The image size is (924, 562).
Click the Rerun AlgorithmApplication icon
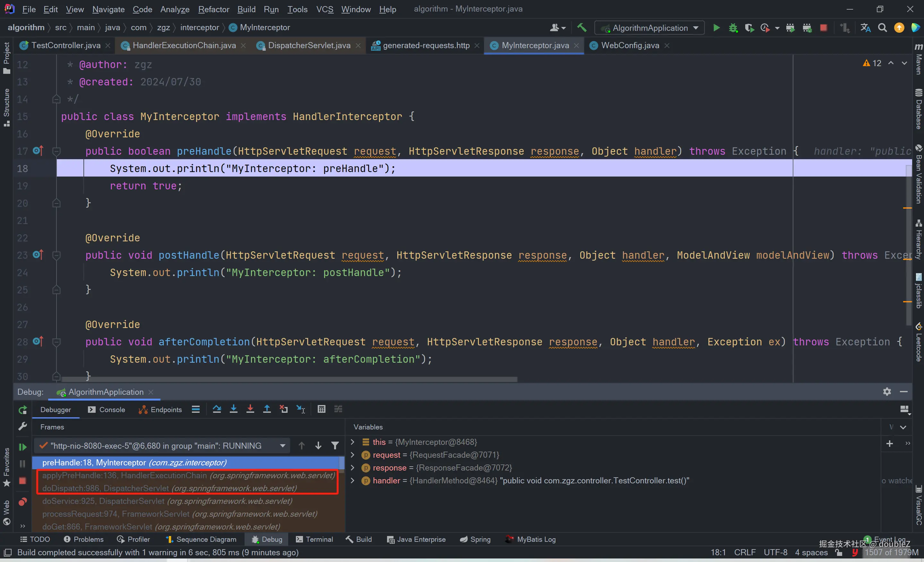[x=22, y=410]
